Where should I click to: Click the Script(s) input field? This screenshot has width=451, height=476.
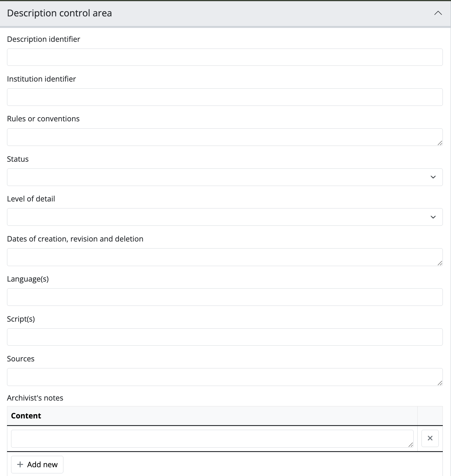pyautogui.click(x=225, y=337)
